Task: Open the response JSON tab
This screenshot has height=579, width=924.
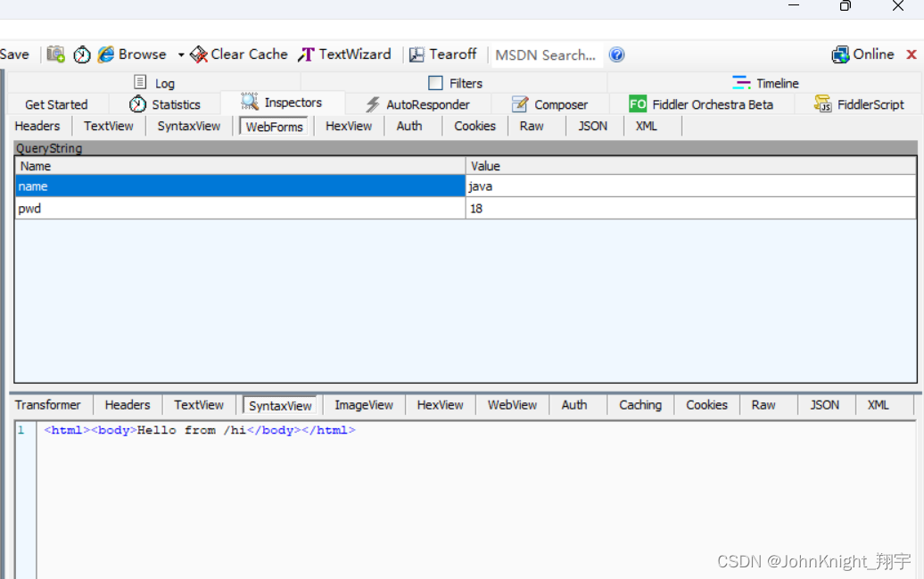Action: click(x=824, y=405)
